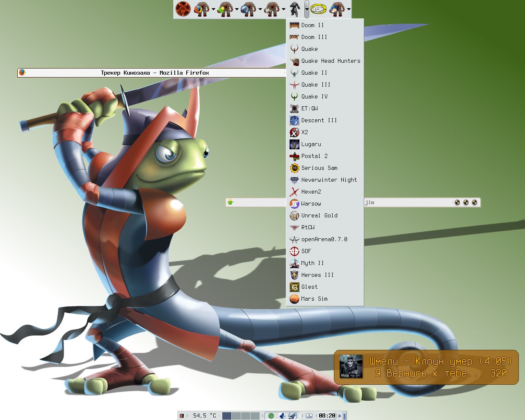Expand the arrow next to Firefox launcher
Viewport: 525px width, 420px height.
[x=213, y=9]
